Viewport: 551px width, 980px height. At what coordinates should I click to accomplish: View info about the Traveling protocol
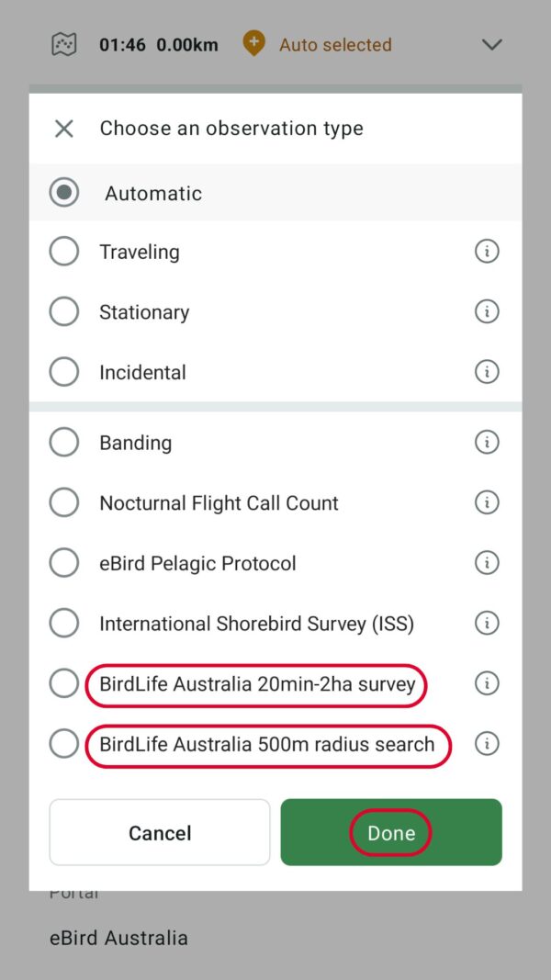coord(488,251)
